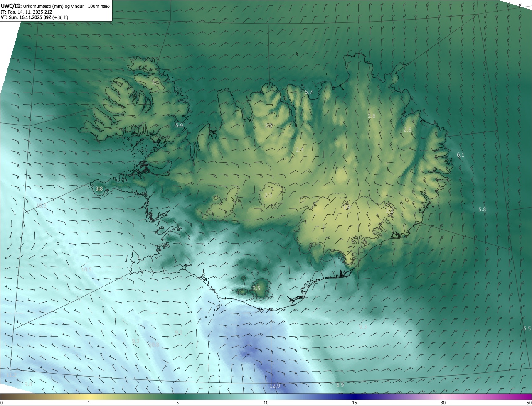
Task: Click the 12.9 maximum precipitation label
Action: (275, 386)
